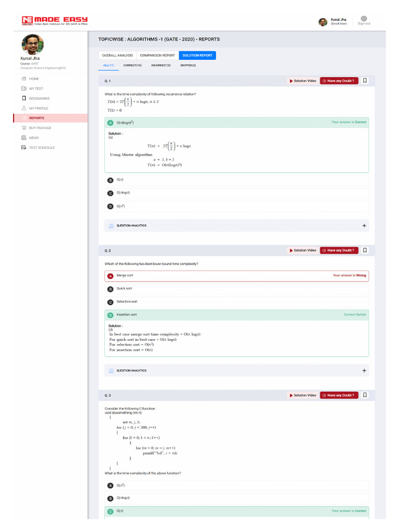Go to Bookmarks in sidebar
Screen dimensions: 399x532
pyautogui.click(x=39, y=98)
